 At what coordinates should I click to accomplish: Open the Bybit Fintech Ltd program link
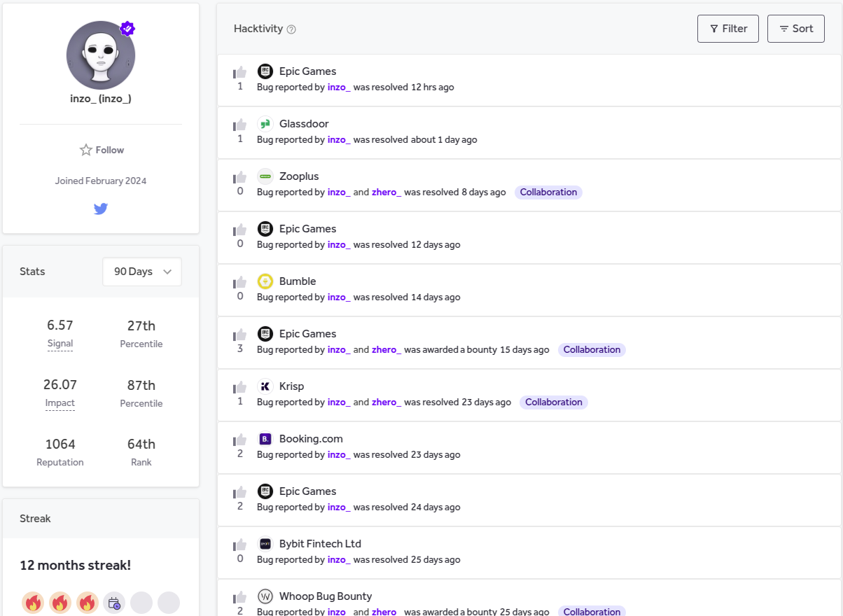pyautogui.click(x=320, y=544)
